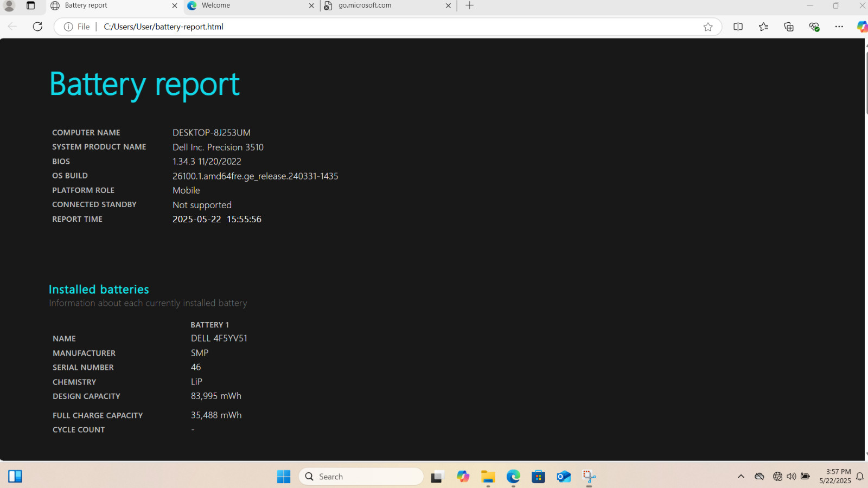Open File Explorer from taskbar

[488, 477]
